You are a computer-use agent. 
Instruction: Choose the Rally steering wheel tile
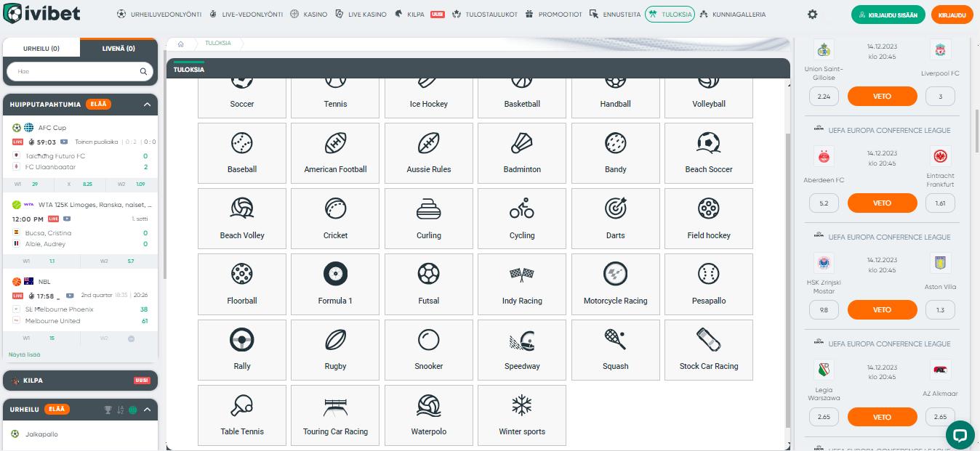pos(242,350)
